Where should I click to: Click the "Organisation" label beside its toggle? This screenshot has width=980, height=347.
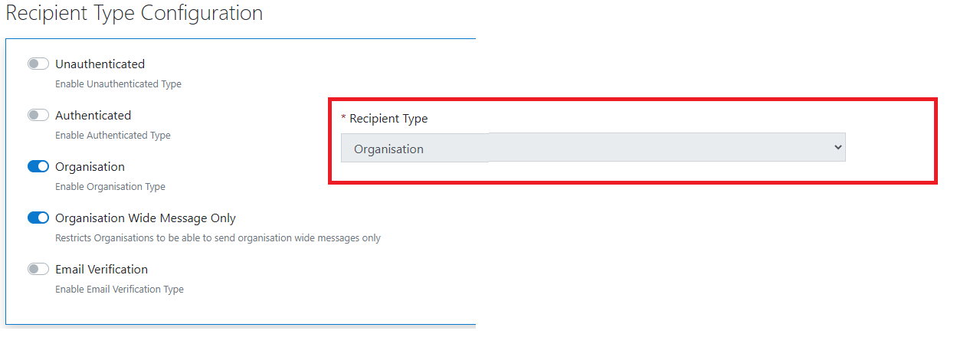(90, 167)
